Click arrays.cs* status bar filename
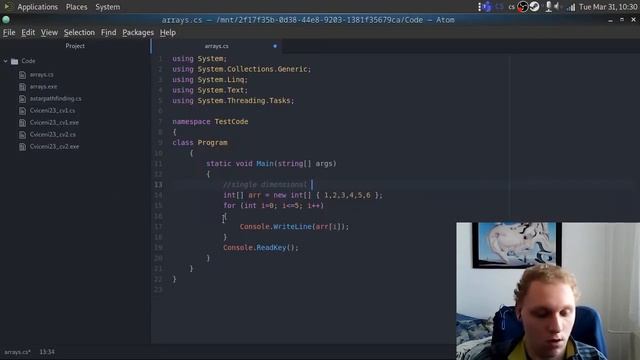Viewport: 640px width, 360px height. point(17,352)
